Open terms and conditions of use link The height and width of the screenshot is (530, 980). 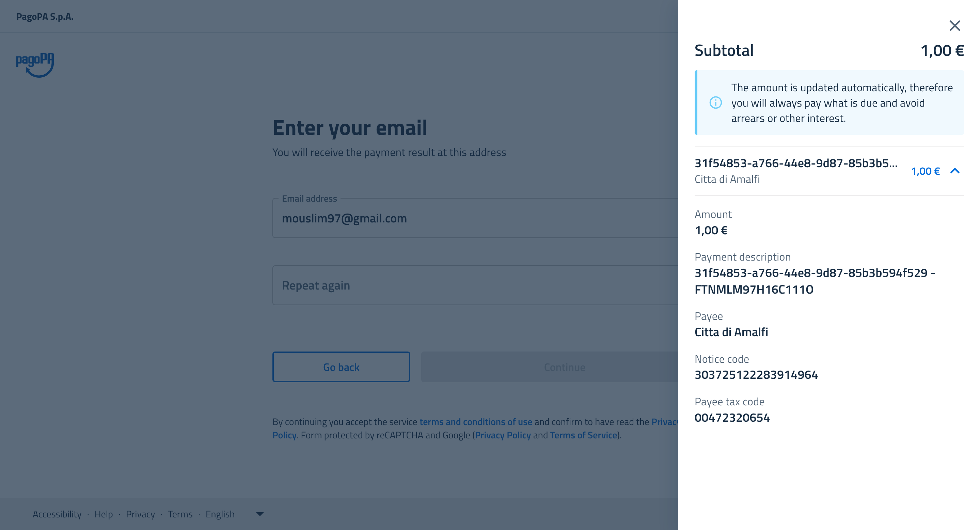pos(476,422)
